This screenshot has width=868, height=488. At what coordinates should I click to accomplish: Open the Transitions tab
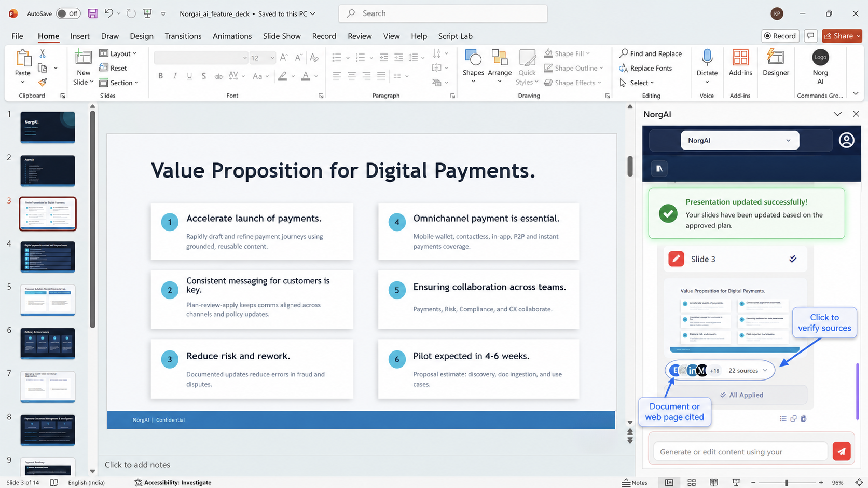[x=183, y=36]
